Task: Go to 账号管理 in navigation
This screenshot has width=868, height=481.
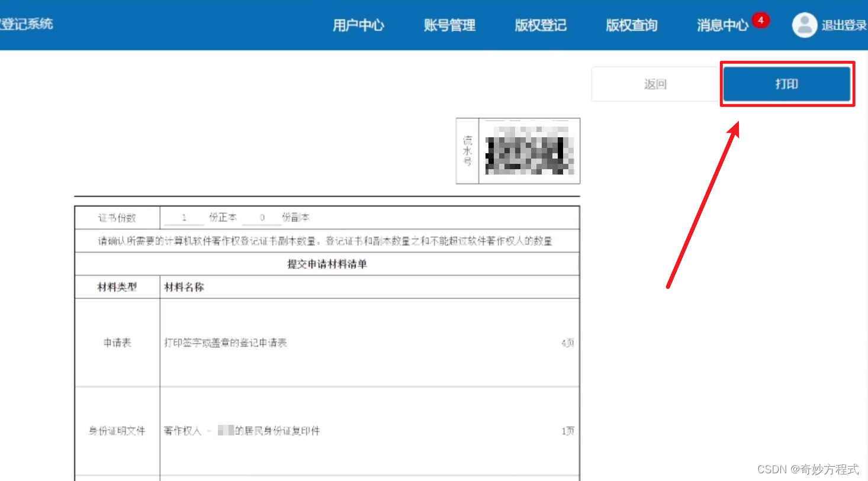Action: [x=449, y=25]
